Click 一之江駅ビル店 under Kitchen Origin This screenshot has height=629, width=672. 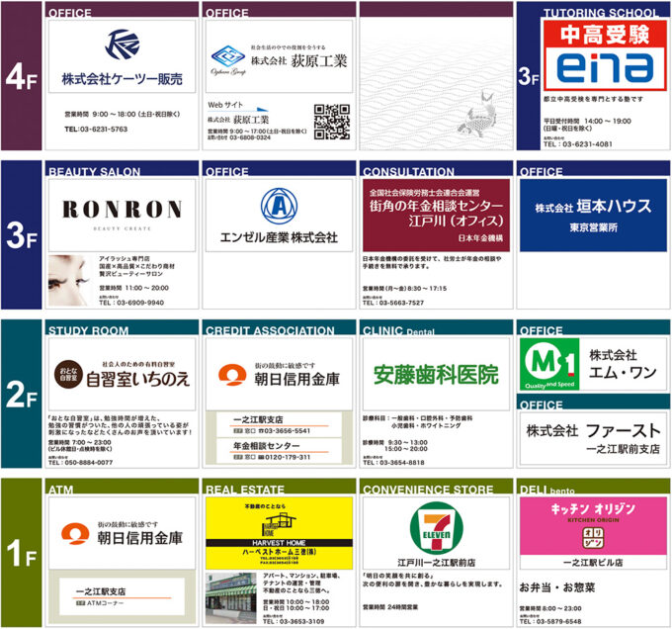593,562
